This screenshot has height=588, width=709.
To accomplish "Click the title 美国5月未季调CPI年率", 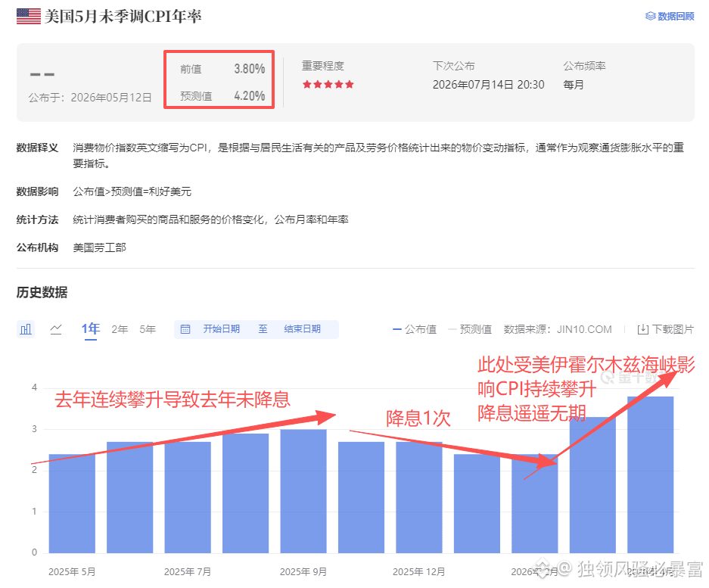I will [123, 17].
